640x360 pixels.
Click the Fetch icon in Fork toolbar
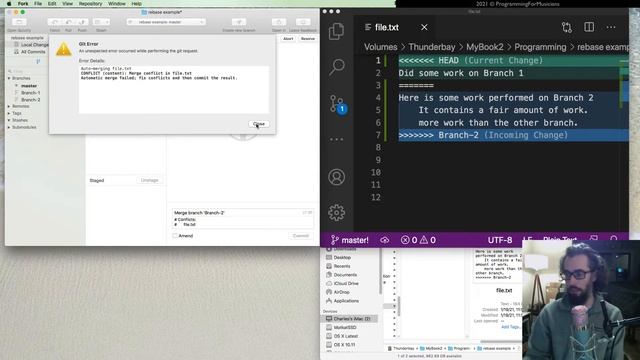[x=55, y=22]
